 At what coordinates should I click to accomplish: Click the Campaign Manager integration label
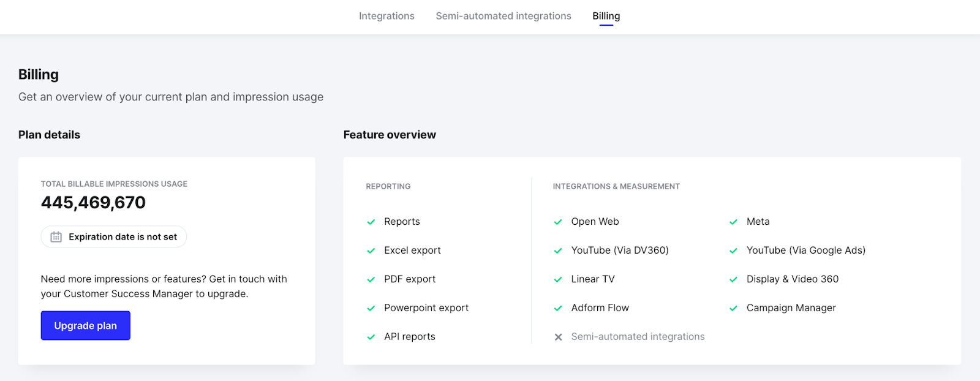(x=791, y=308)
